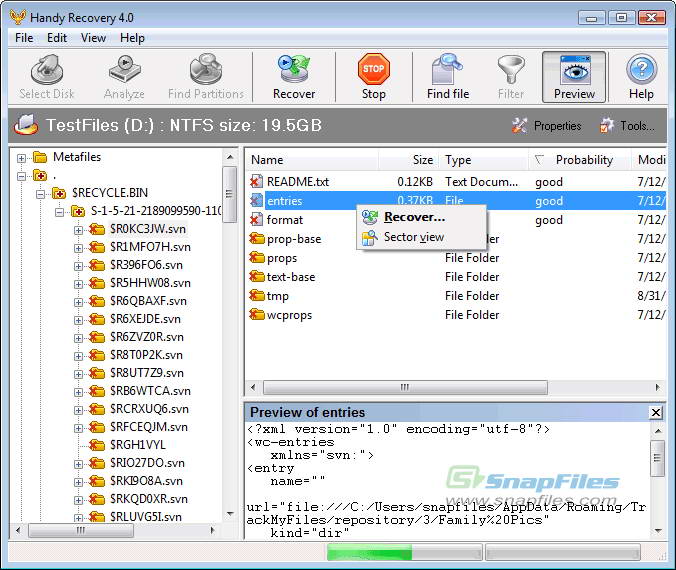676x570 pixels.
Task: Collapse the root '.' tree node
Action: click(x=21, y=176)
